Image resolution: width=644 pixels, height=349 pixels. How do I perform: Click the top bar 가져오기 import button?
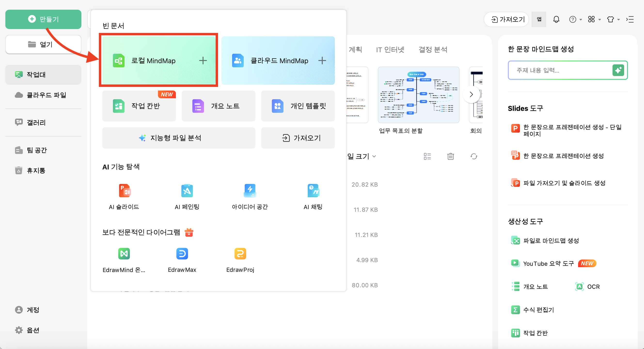tap(506, 19)
